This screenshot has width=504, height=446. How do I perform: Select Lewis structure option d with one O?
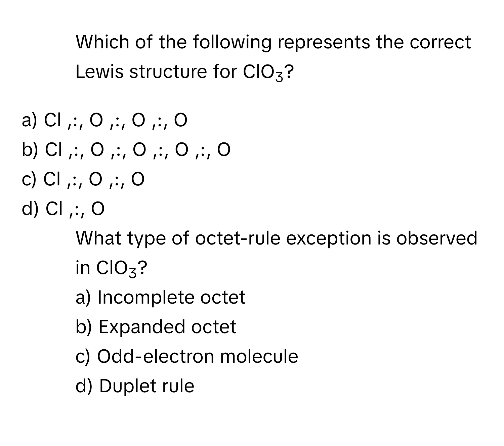point(63,209)
